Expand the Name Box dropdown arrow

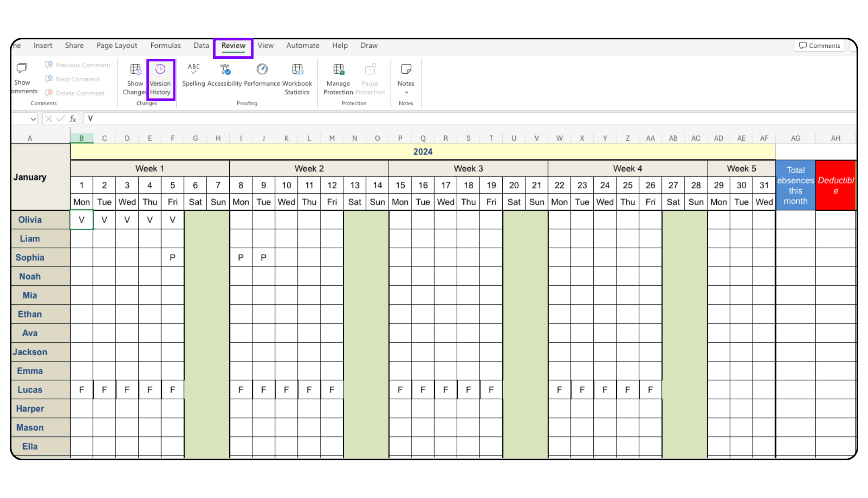(33, 119)
